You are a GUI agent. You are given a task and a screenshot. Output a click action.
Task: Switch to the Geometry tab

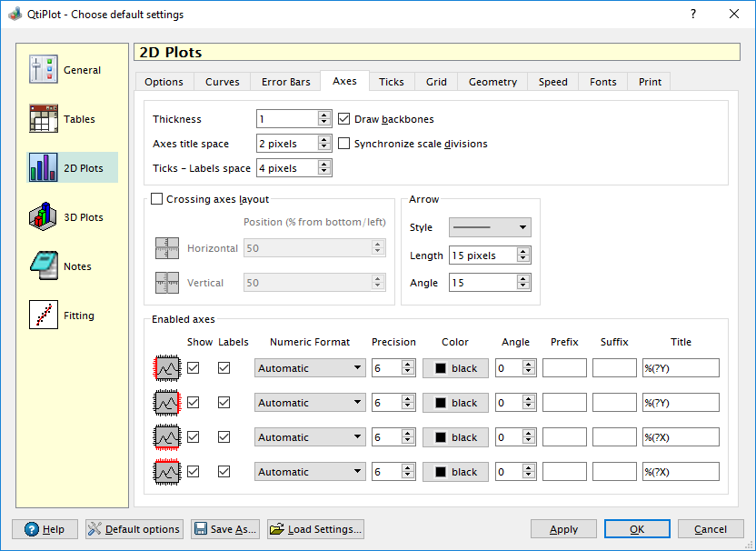click(x=492, y=82)
